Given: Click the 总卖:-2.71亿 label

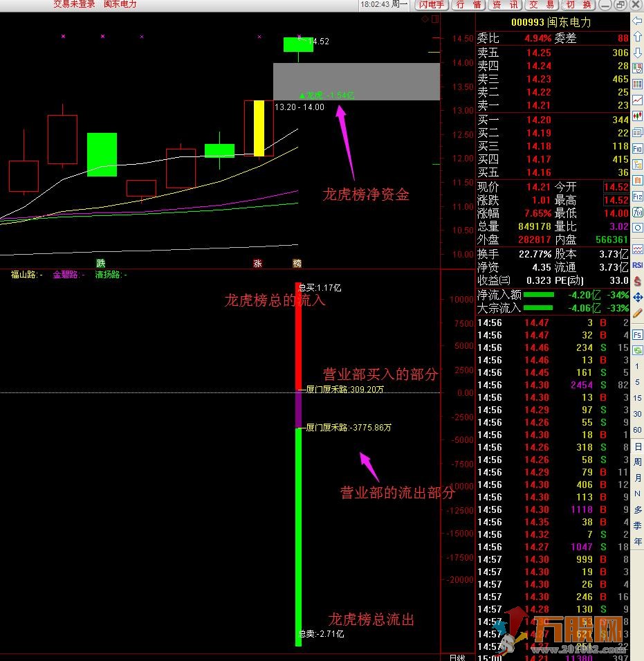Looking at the screenshot, I should tap(322, 633).
